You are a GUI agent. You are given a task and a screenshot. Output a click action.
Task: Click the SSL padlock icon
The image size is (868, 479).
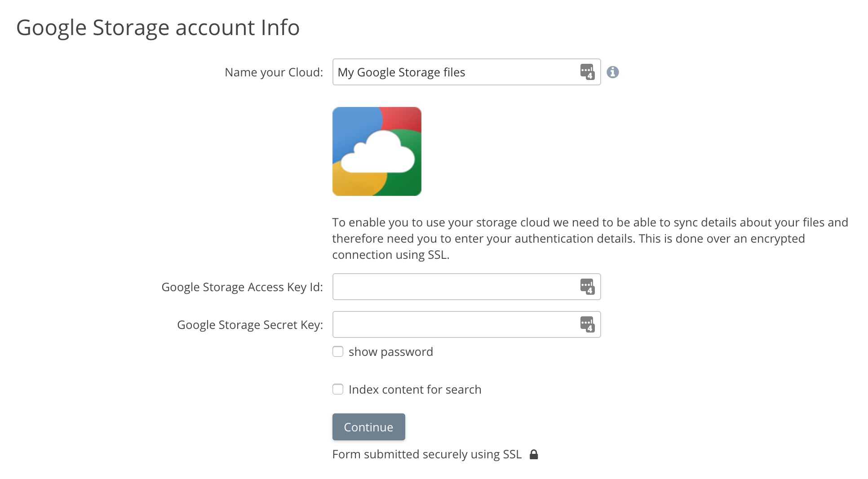click(x=533, y=454)
